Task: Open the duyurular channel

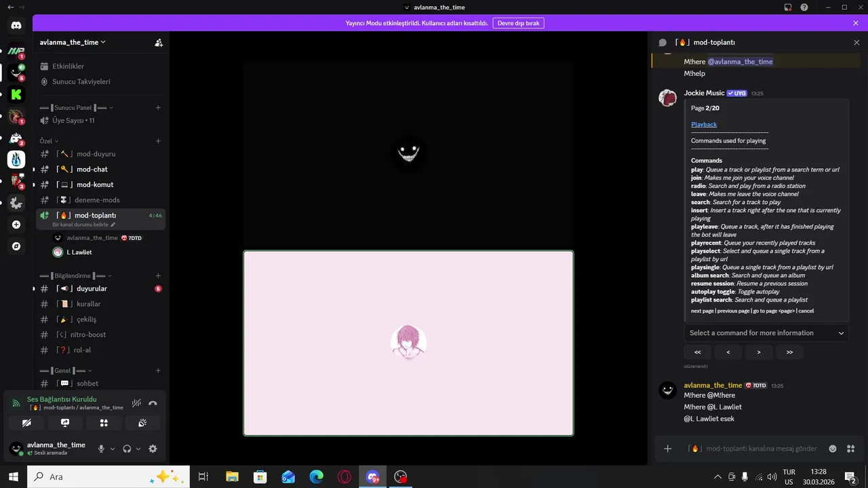Action: (x=101, y=289)
